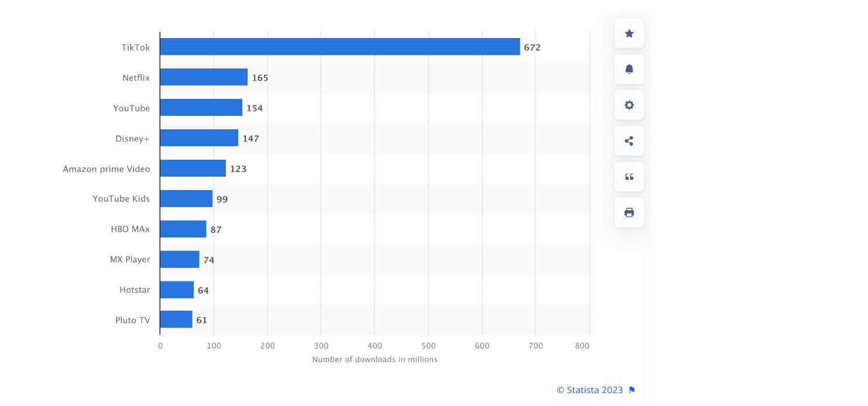Screen dimensions: 868x406
Task: Open the © Statista 2023 link
Action: [x=590, y=390]
